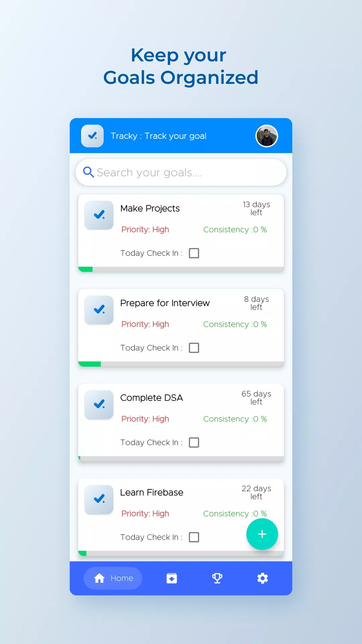
Task: Tap the checkmark icon on Complete DSA card
Action: pyautogui.click(x=99, y=405)
